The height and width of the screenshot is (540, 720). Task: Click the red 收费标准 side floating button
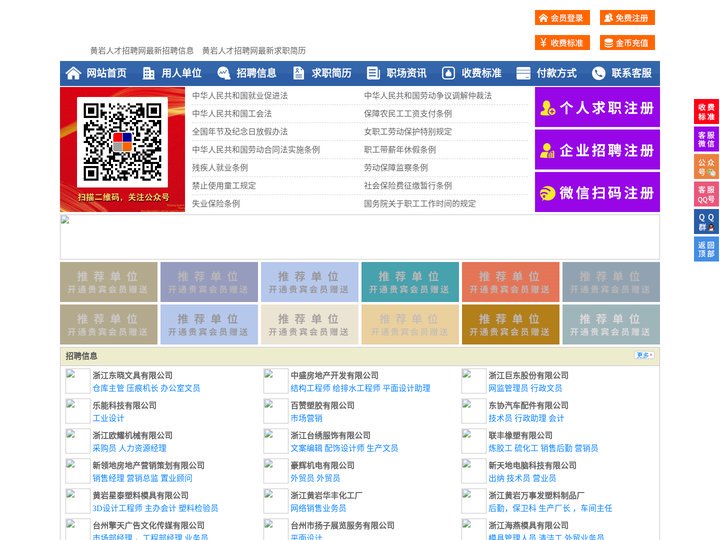tap(706, 112)
